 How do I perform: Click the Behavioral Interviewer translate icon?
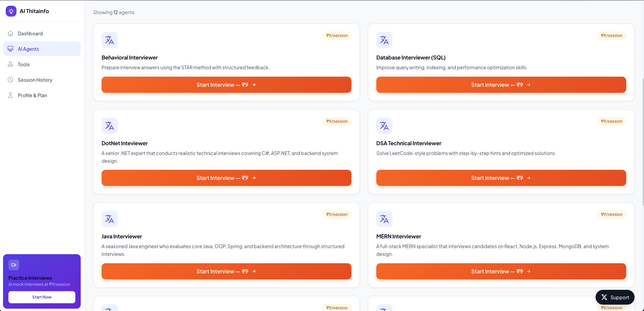coord(110,40)
